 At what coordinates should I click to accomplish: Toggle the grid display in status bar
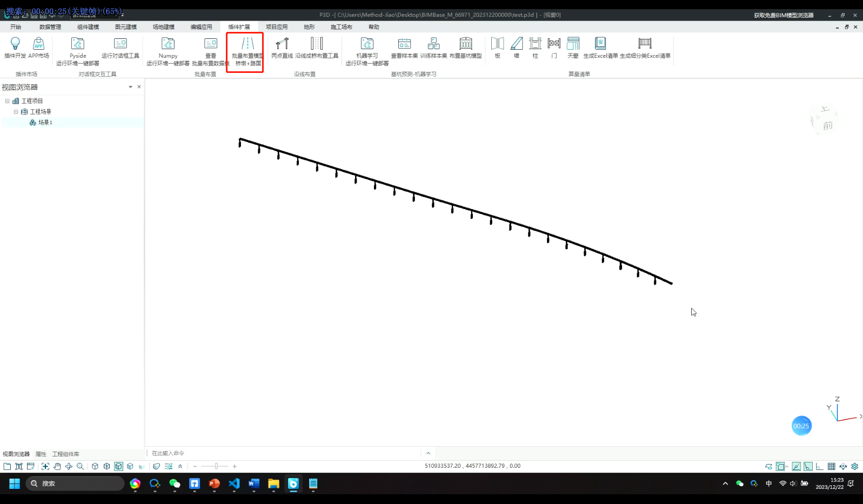pos(831,466)
